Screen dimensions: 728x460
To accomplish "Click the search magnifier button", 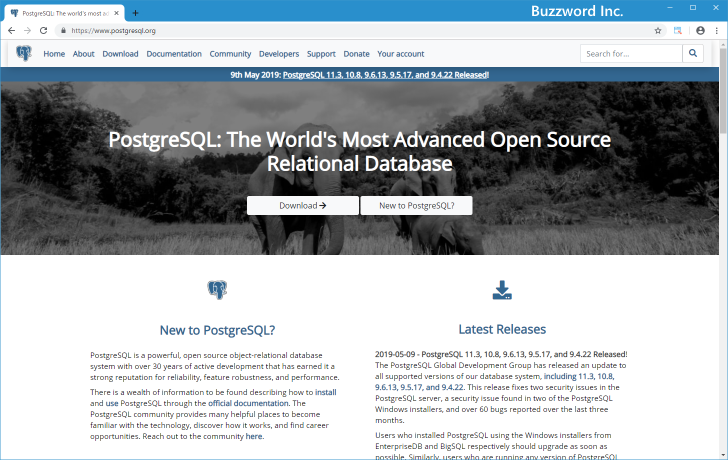I will [693, 54].
